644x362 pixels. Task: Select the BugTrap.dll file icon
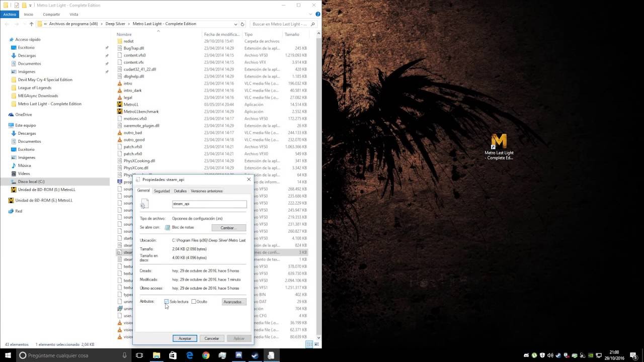(x=120, y=48)
